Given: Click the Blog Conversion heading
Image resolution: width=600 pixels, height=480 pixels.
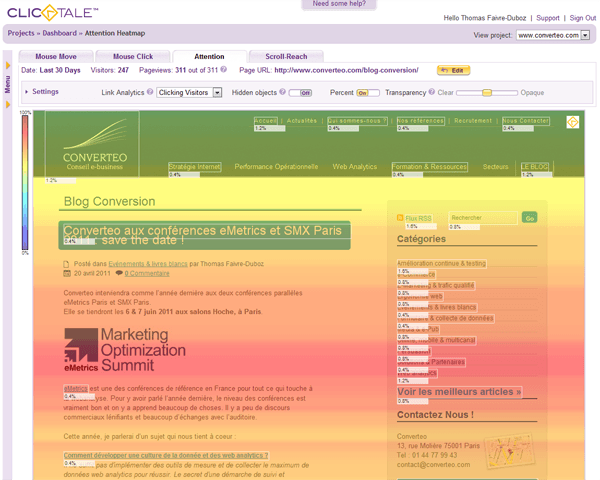Looking at the screenshot, I should pos(109,201).
